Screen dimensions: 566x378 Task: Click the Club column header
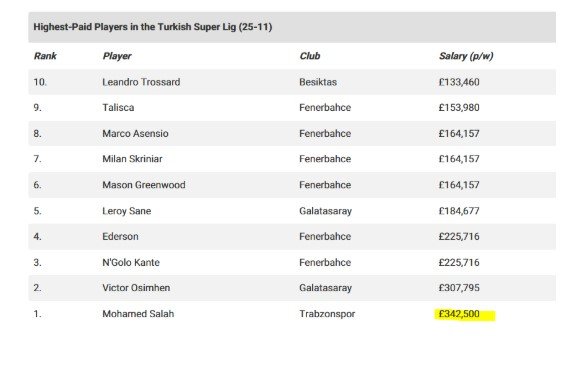310,56
